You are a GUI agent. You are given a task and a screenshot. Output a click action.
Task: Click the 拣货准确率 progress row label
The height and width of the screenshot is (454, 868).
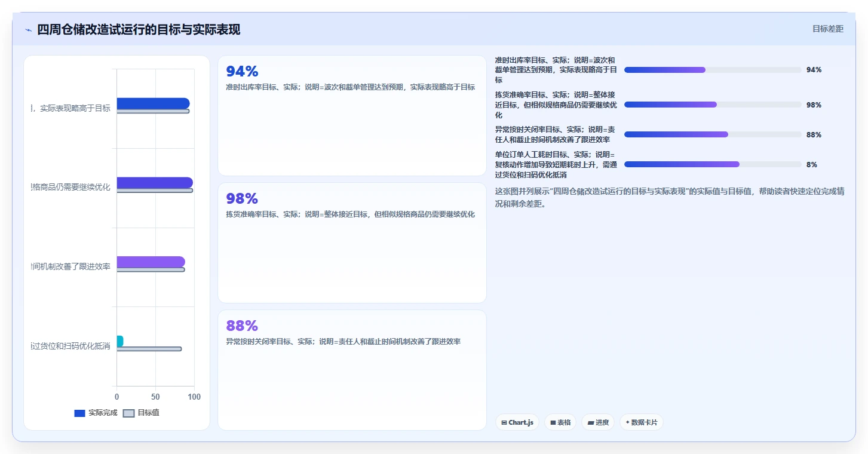[x=556, y=105]
